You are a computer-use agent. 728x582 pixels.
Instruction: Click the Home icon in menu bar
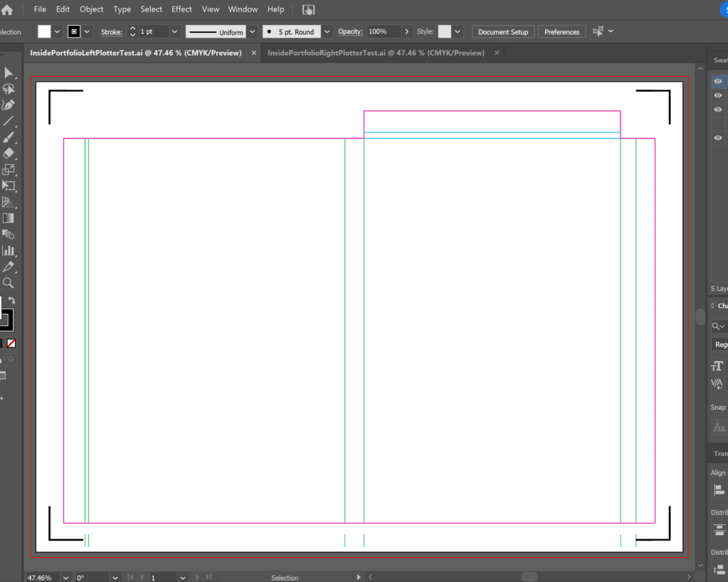7,10
